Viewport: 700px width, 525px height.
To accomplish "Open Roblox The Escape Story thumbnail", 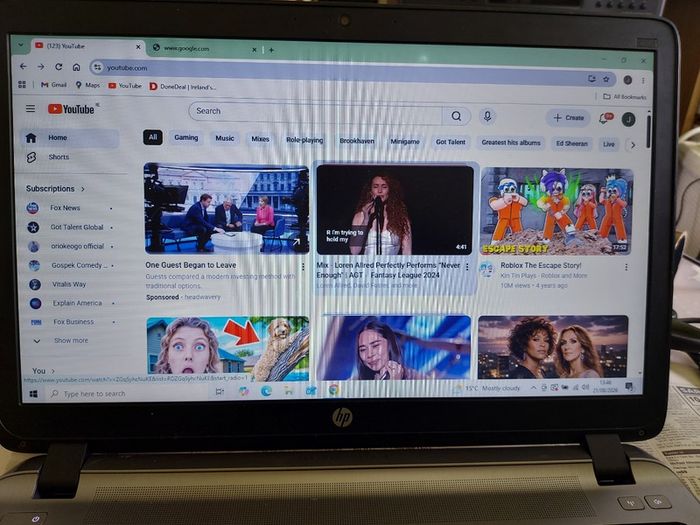I will coord(557,212).
